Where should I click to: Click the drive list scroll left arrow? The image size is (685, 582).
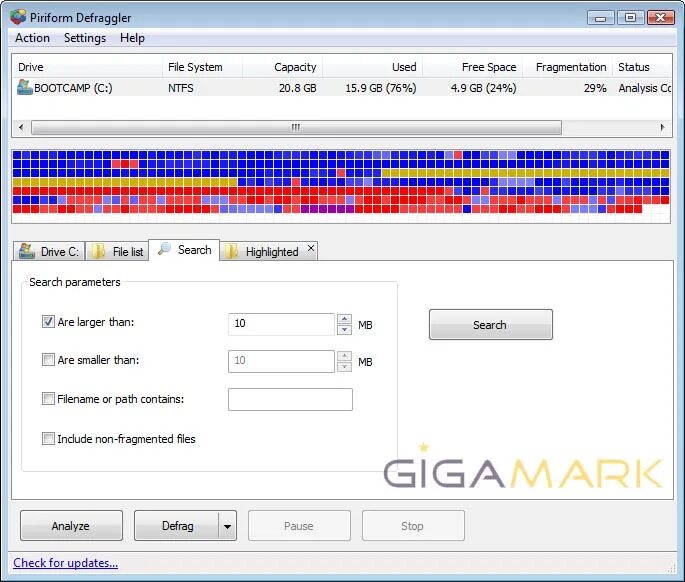[x=21, y=128]
